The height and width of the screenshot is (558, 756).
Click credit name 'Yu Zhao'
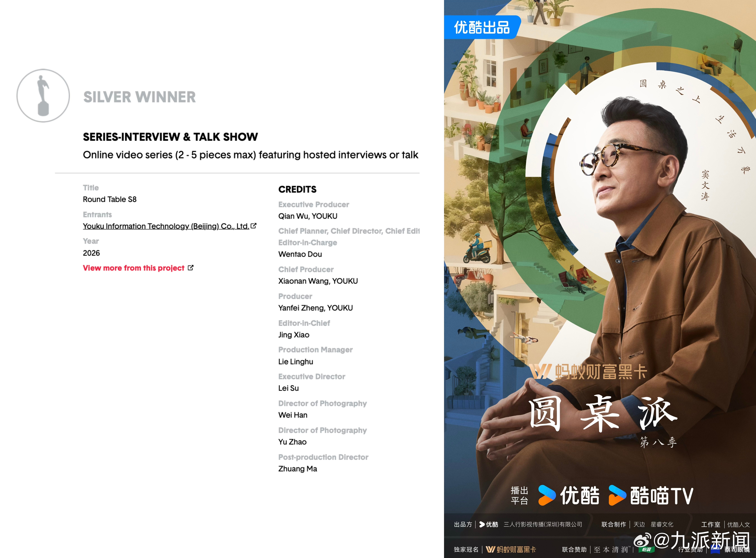click(x=293, y=442)
